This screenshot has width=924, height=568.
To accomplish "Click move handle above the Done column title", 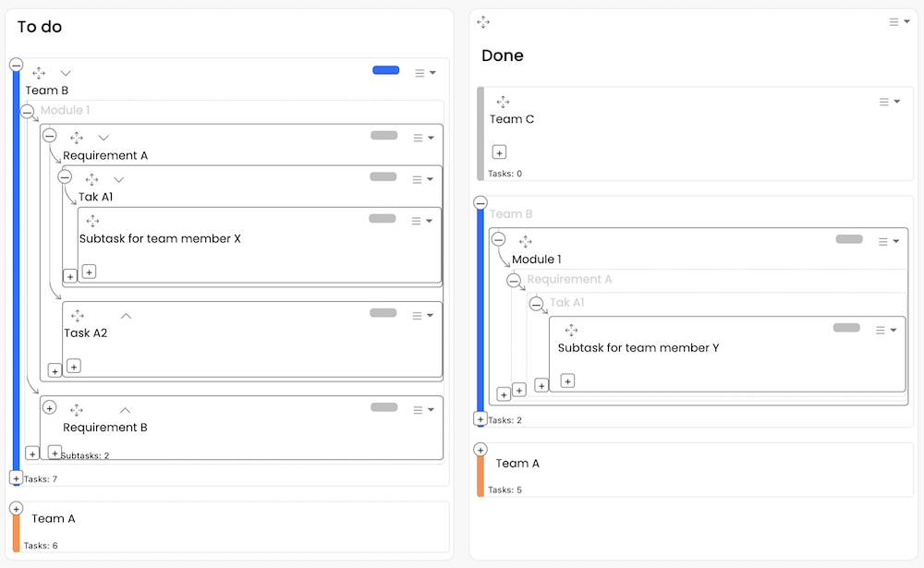I will click(483, 22).
